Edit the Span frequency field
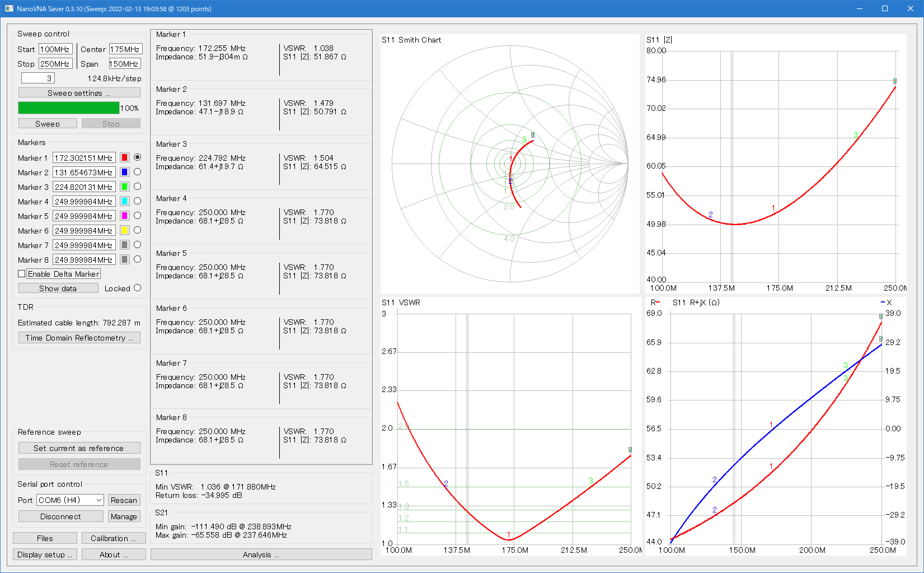Image resolution: width=924 pixels, height=573 pixels. (125, 64)
